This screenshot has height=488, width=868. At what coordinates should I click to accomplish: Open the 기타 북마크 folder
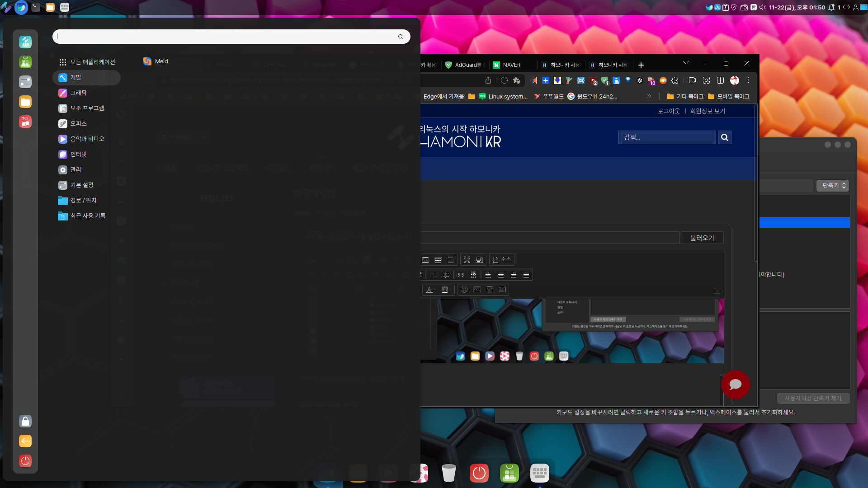[x=685, y=96]
